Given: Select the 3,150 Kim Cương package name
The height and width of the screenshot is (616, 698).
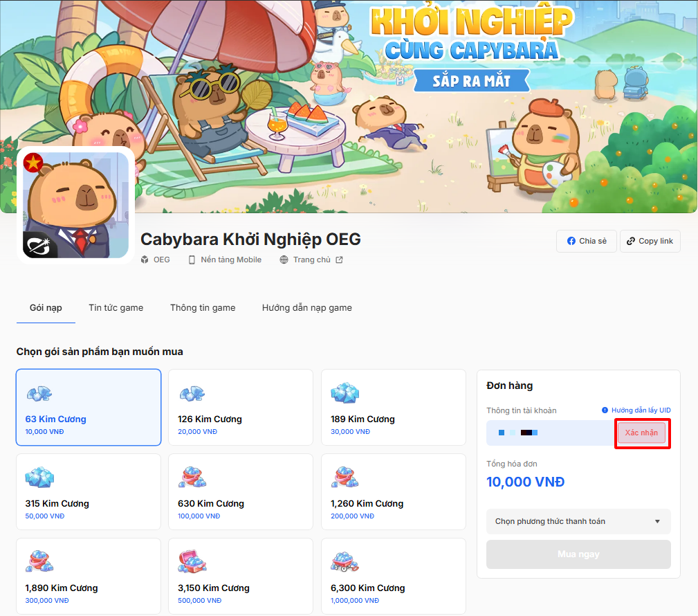Looking at the screenshot, I should coord(214,588).
